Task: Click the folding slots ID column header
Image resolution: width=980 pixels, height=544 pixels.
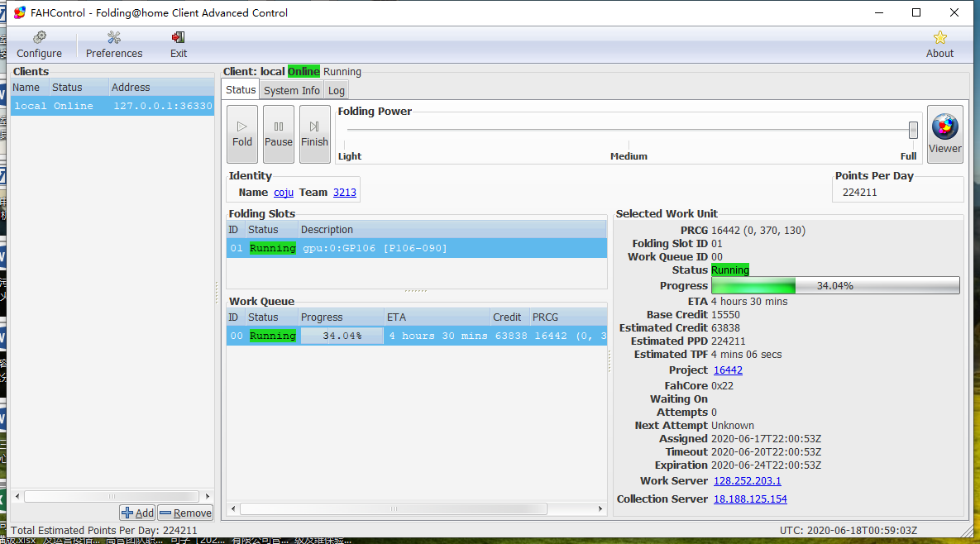Action: 235,230
